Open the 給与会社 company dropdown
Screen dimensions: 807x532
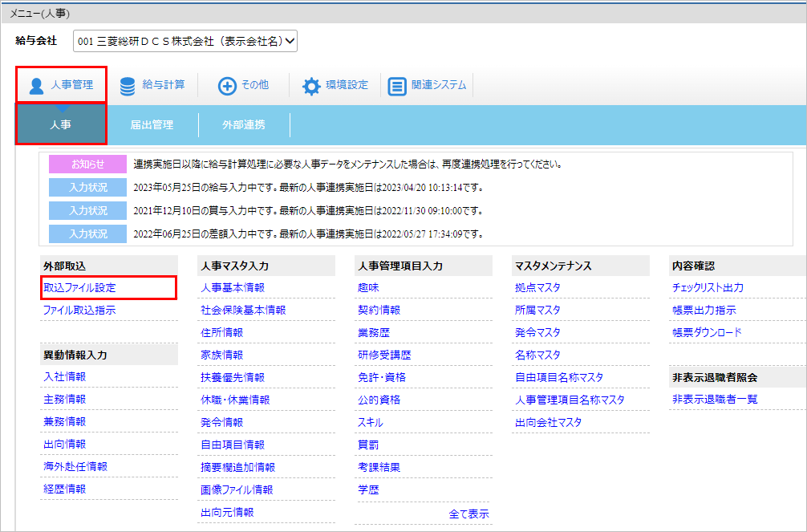tap(185, 41)
